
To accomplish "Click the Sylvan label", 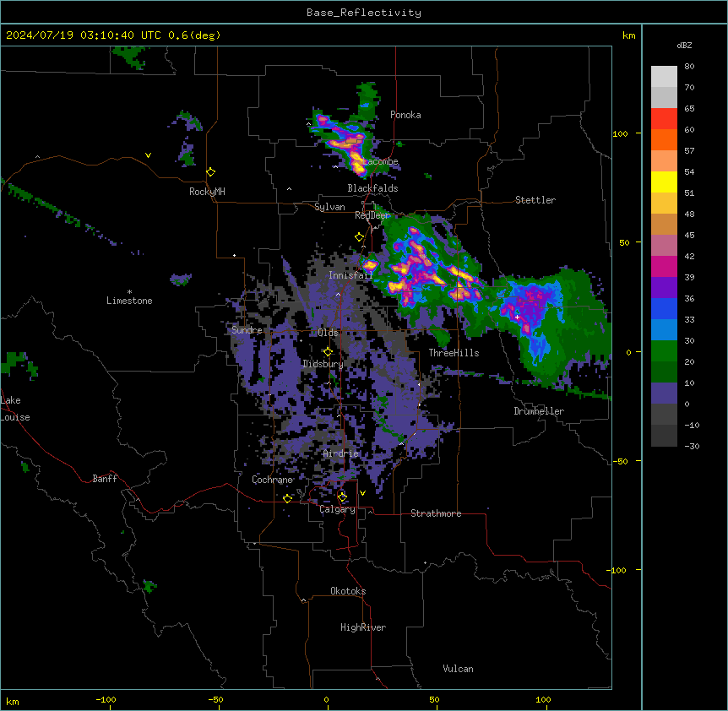I will tap(329, 207).
